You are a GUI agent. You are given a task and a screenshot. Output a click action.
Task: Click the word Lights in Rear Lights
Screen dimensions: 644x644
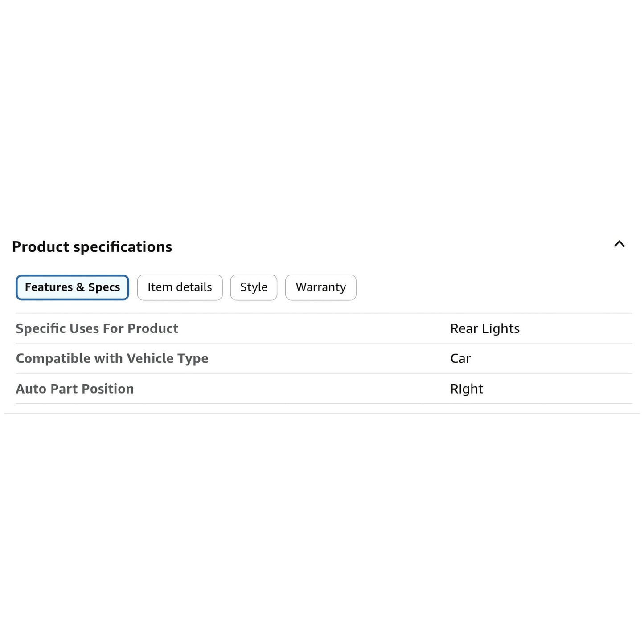500,328
